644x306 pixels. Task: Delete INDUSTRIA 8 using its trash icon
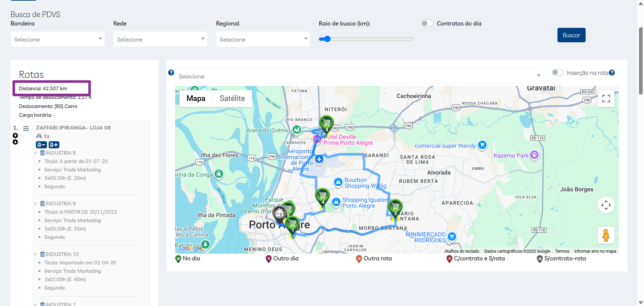coord(42,153)
